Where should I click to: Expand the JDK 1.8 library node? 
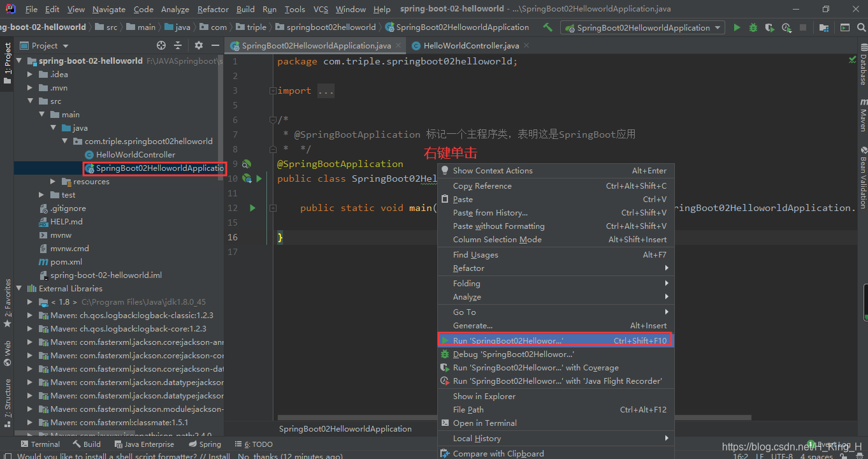[30, 302]
